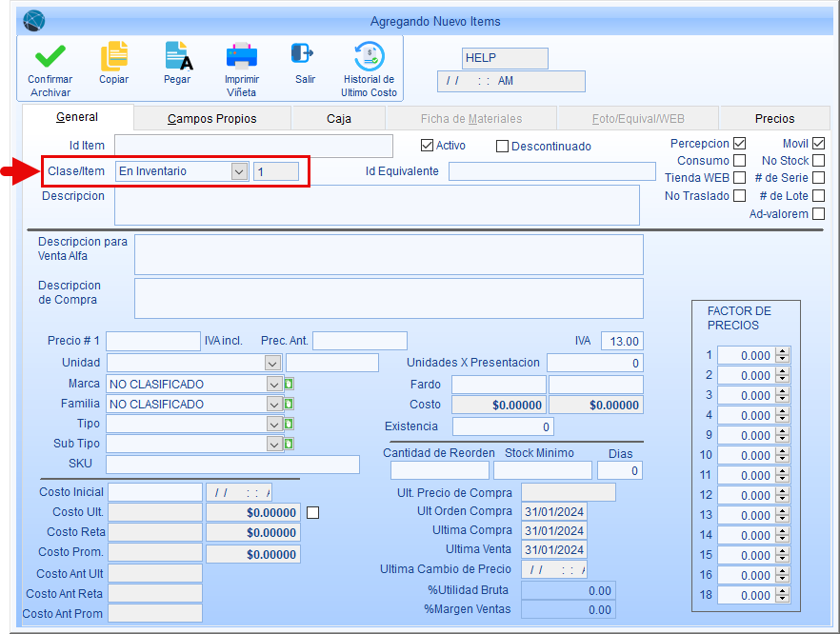
Task: Click the Descripcion de Compra field
Action: click(389, 298)
